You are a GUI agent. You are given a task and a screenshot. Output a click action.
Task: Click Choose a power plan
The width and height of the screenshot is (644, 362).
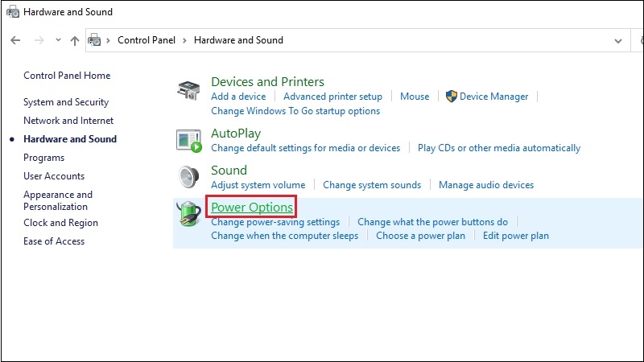coord(420,236)
